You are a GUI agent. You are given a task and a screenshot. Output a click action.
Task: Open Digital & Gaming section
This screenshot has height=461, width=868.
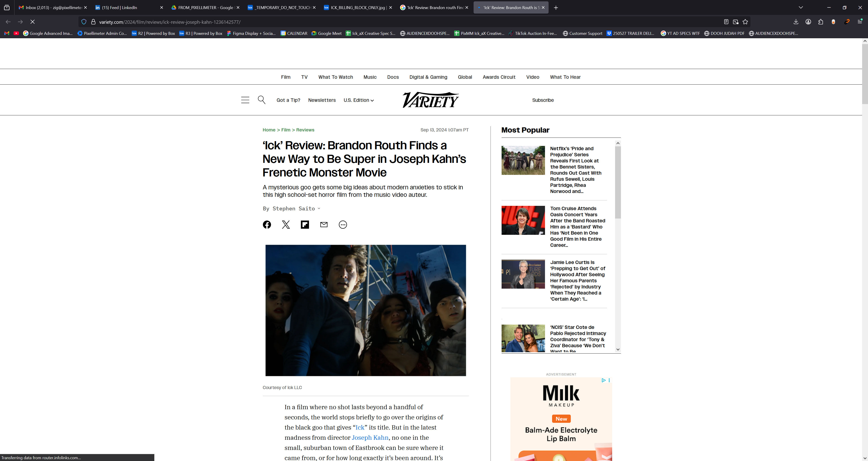coord(428,77)
